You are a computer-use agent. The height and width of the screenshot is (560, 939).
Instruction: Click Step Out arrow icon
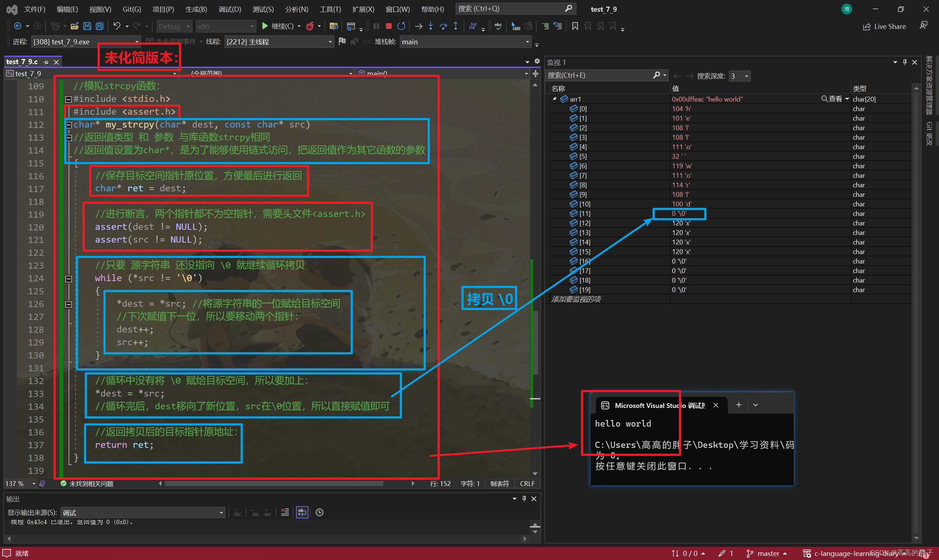[456, 26]
